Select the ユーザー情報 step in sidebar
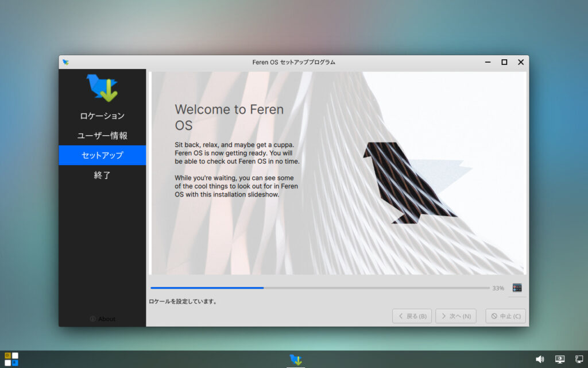The image size is (588, 368). click(x=102, y=136)
